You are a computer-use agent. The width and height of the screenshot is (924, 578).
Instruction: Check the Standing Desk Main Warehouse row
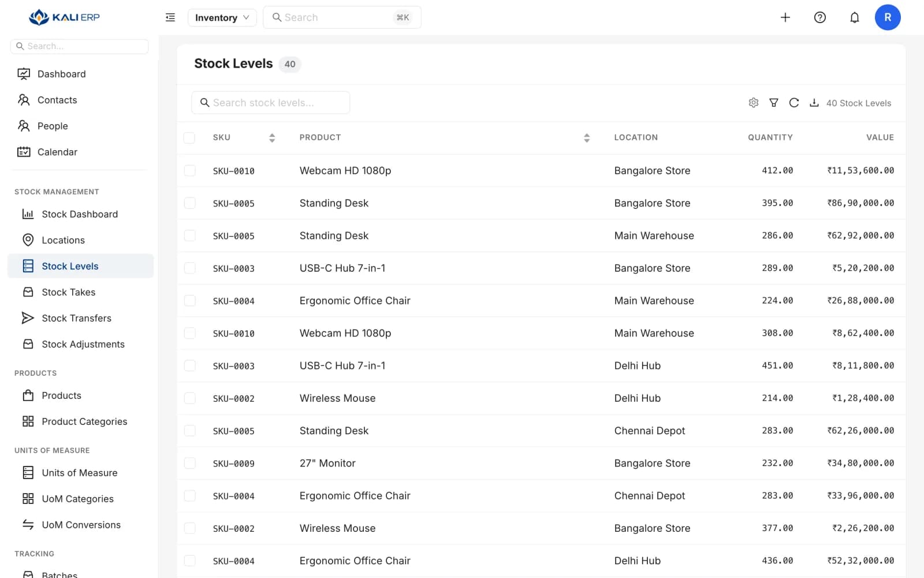(189, 235)
